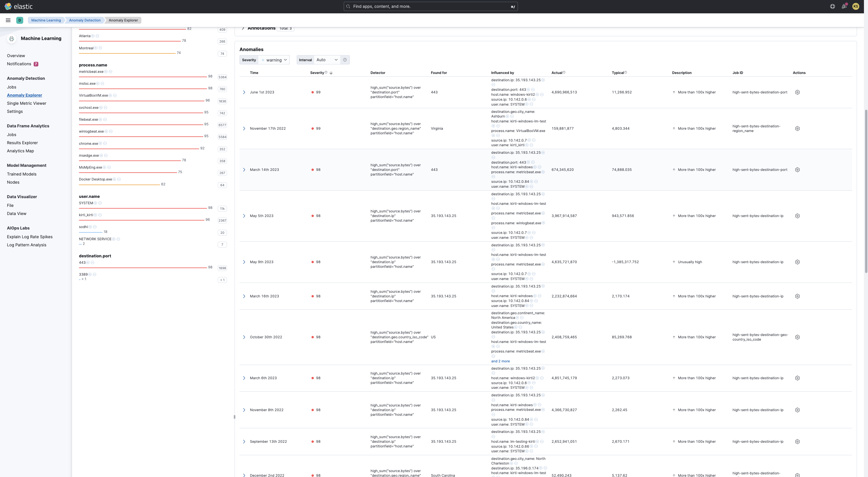Open the Severity warning filter dropdown

click(274, 60)
